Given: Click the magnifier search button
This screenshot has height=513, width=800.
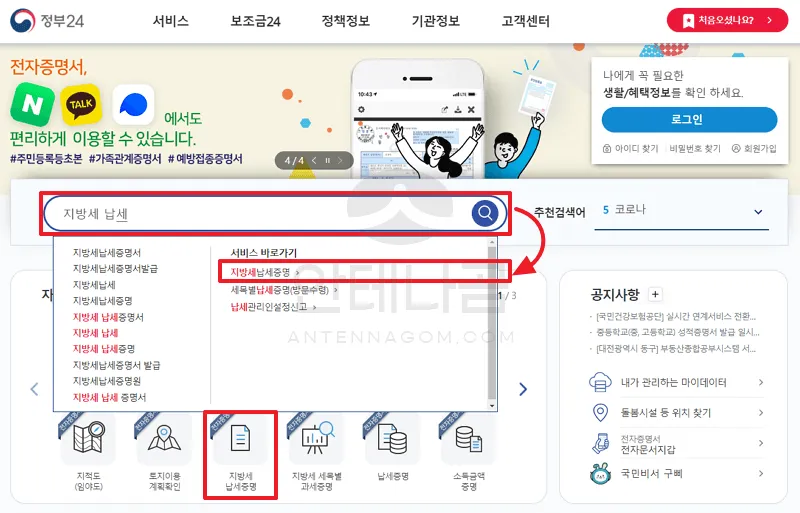Looking at the screenshot, I should (485, 212).
